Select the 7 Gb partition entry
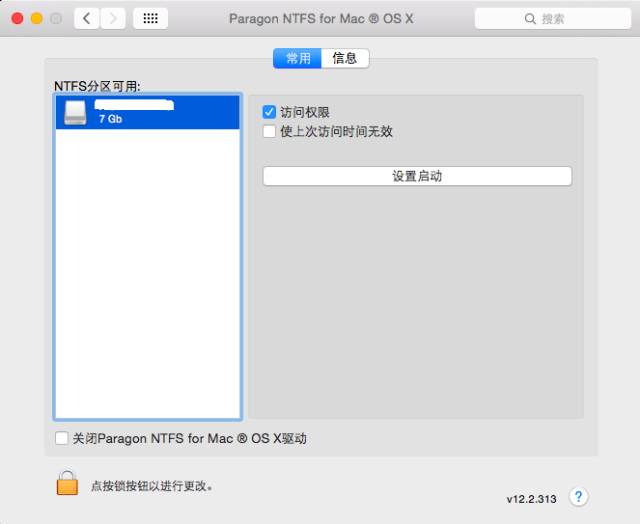 150,112
